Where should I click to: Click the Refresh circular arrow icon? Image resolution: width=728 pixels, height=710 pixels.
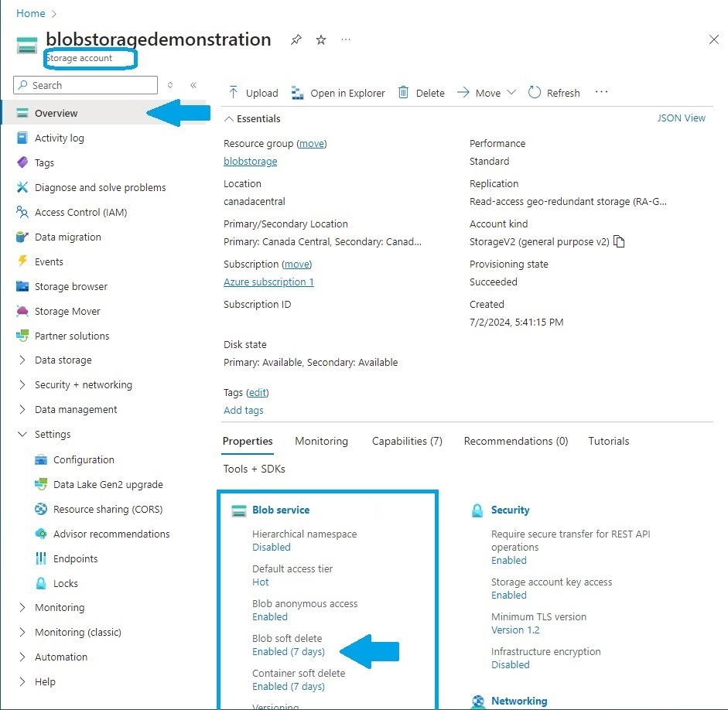(x=535, y=92)
